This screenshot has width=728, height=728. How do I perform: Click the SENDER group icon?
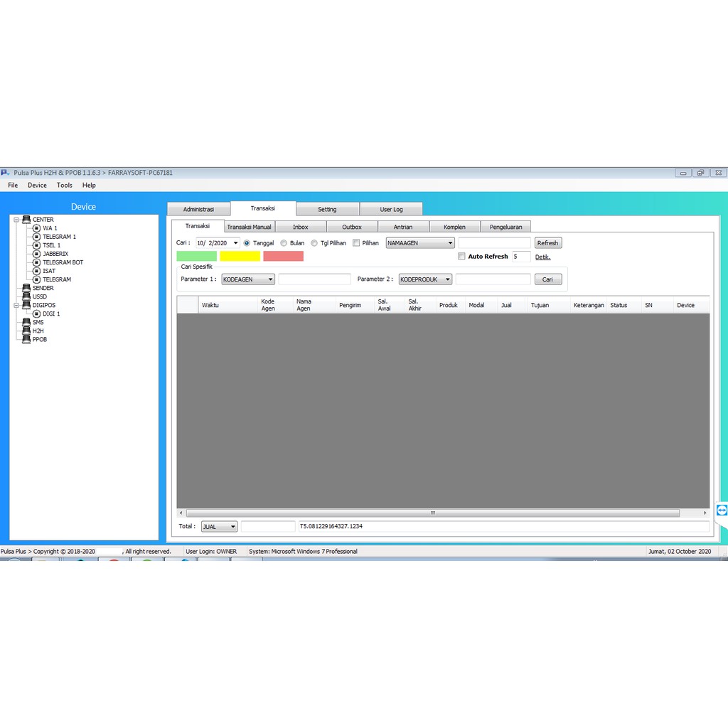(x=26, y=288)
